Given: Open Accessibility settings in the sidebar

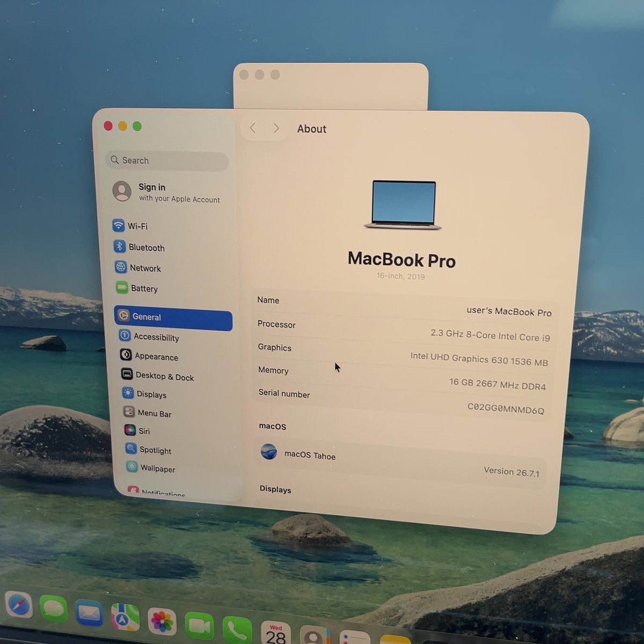Looking at the screenshot, I should pyautogui.click(x=149, y=336).
